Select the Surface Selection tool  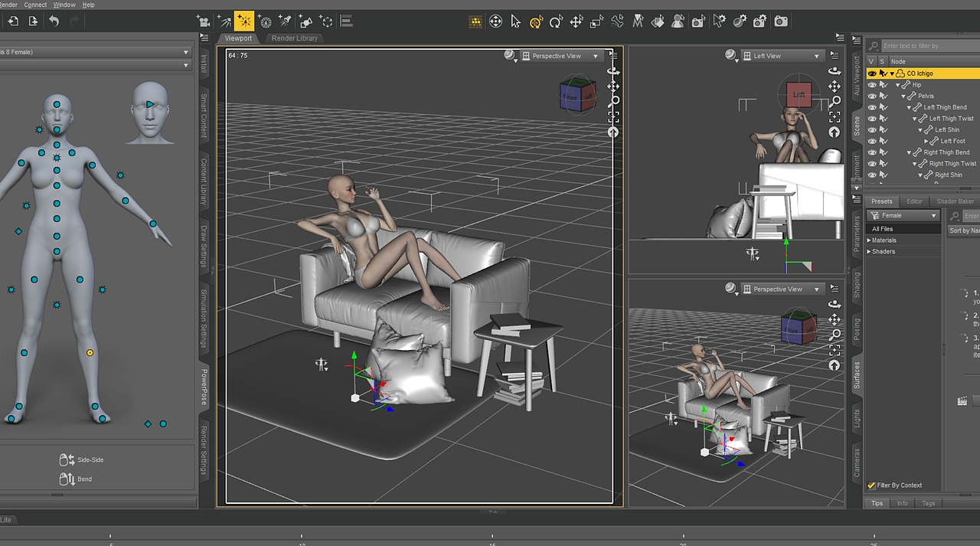658,21
